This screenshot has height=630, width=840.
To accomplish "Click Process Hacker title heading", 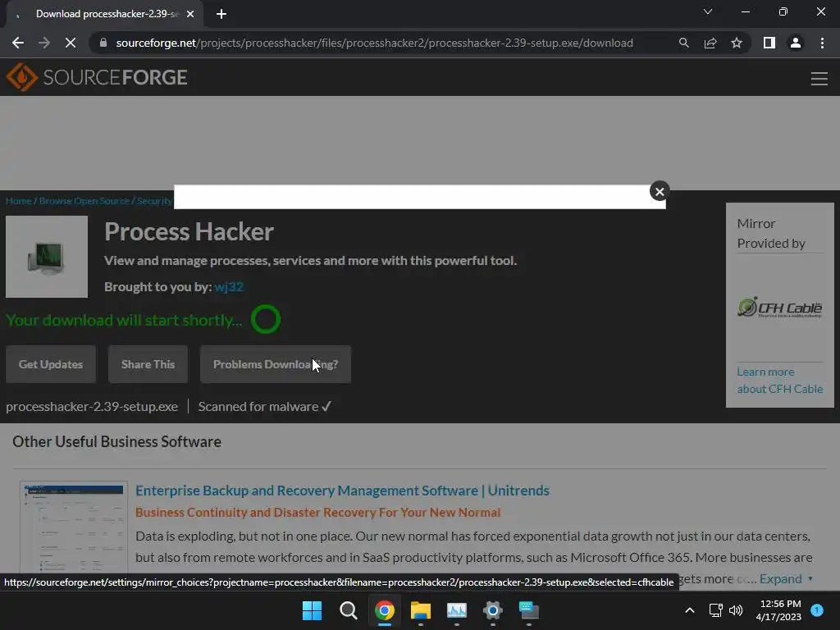I will pos(189,231).
